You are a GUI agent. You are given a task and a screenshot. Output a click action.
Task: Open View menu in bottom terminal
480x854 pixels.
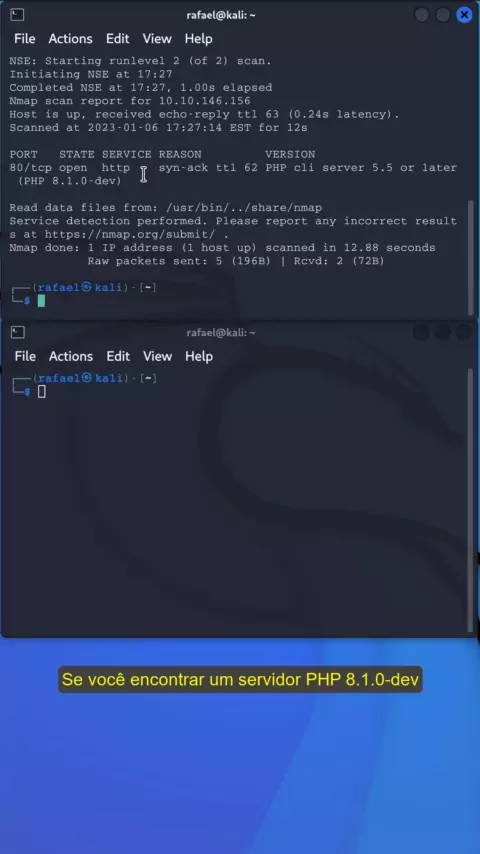point(157,356)
